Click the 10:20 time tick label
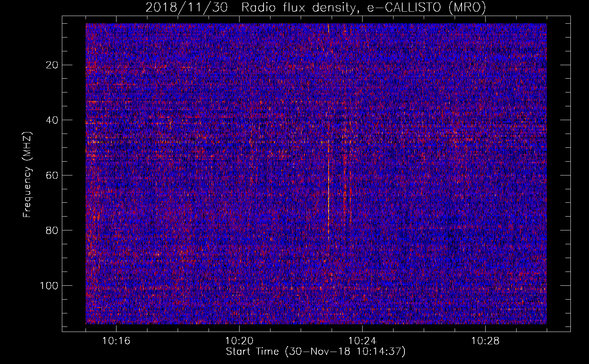 tap(239, 341)
